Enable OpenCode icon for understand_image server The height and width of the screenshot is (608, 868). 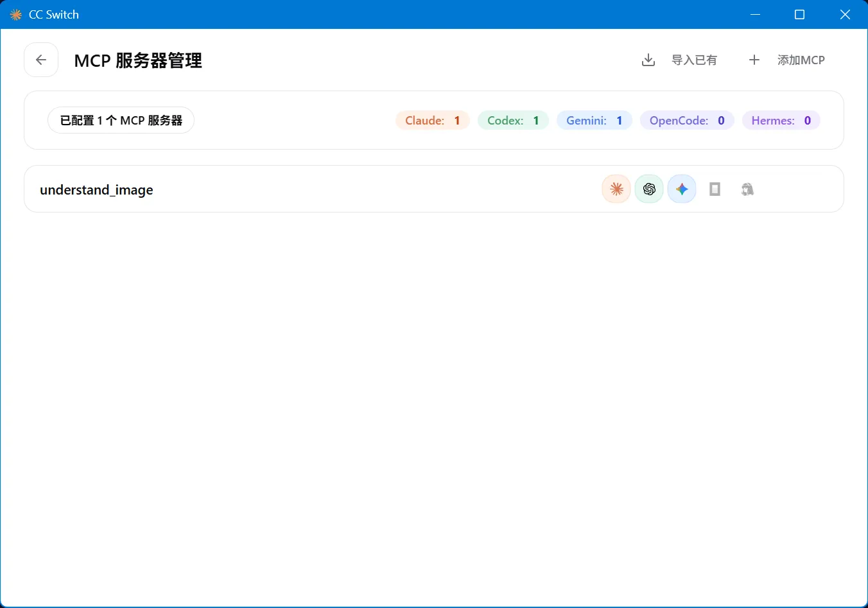click(715, 189)
